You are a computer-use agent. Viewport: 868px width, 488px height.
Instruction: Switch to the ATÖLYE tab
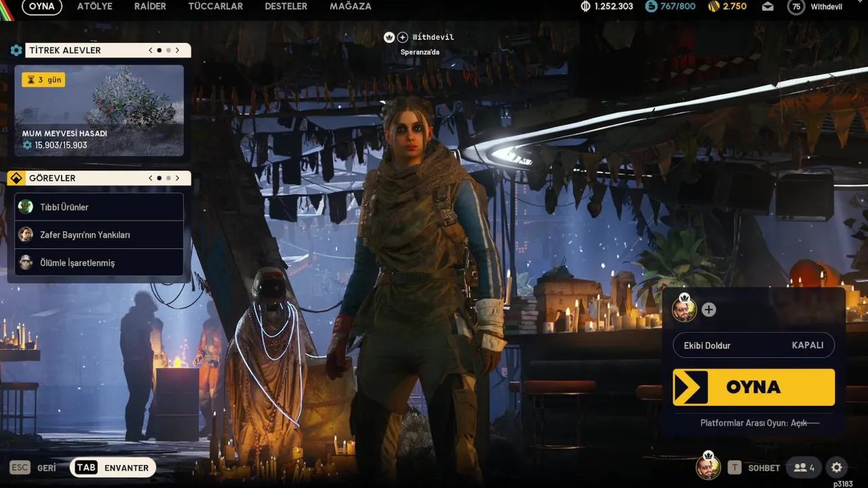(x=95, y=7)
